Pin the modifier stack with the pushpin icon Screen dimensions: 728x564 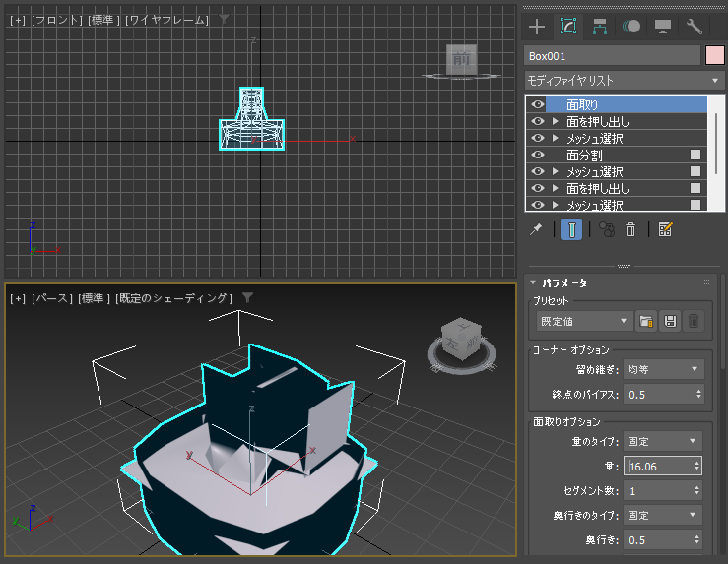536,229
